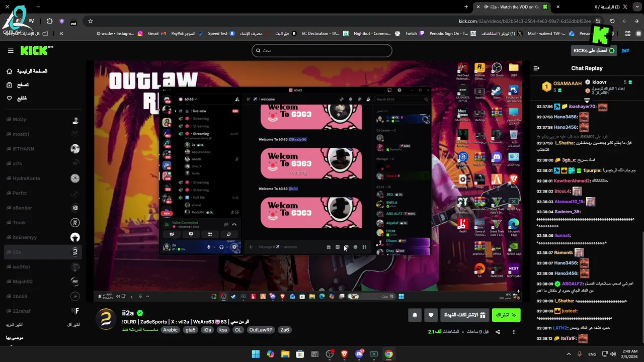Click the ii2a streamer avatar
Image resolution: width=644 pixels, height=362 pixels.
coord(106,319)
